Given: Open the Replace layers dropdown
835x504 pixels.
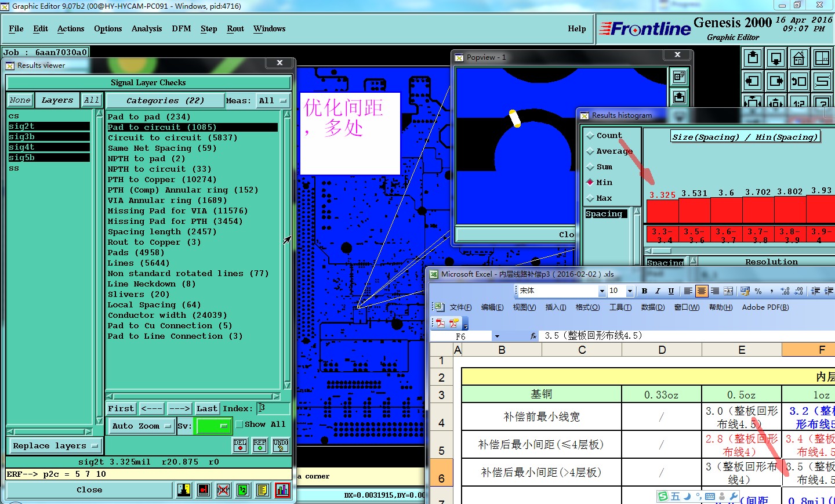Looking at the screenshot, I should pyautogui.click(x=55, y=446).
